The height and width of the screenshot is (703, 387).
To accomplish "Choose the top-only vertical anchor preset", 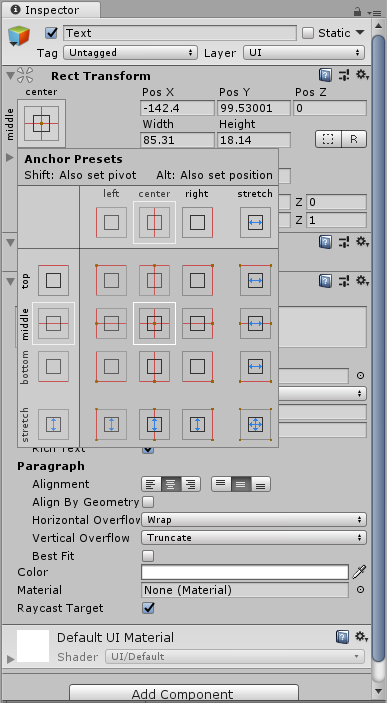I will [53, 280].
